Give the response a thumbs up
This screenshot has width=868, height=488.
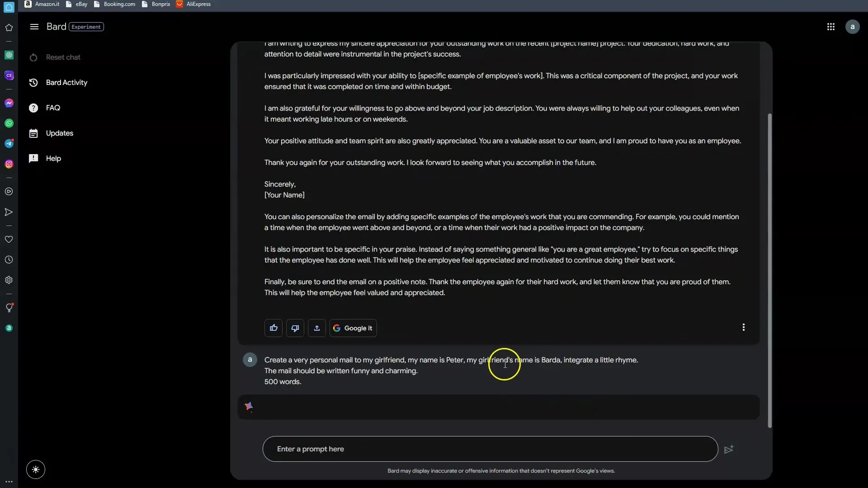click(274, 328)
